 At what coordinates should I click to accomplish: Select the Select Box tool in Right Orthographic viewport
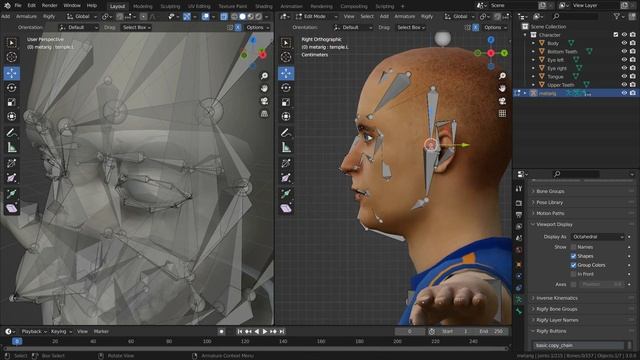click(x=286, y=43)
